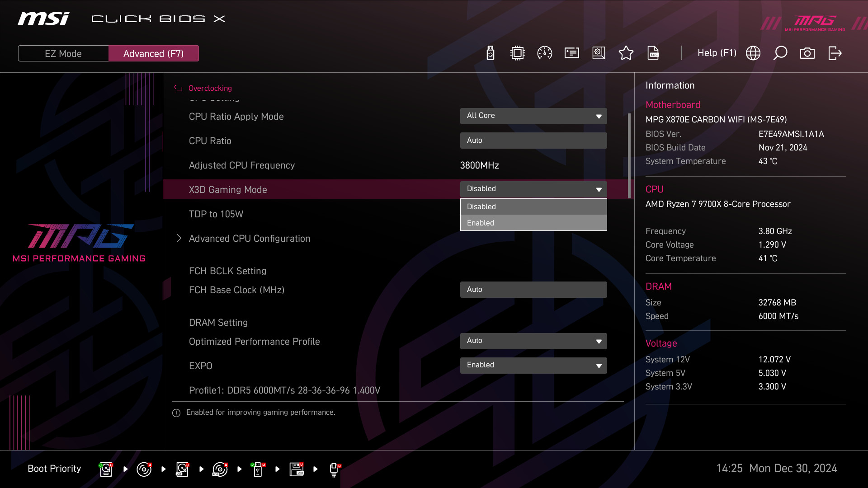
Task: Select network cable boot device icon
Action: point(335,469)
